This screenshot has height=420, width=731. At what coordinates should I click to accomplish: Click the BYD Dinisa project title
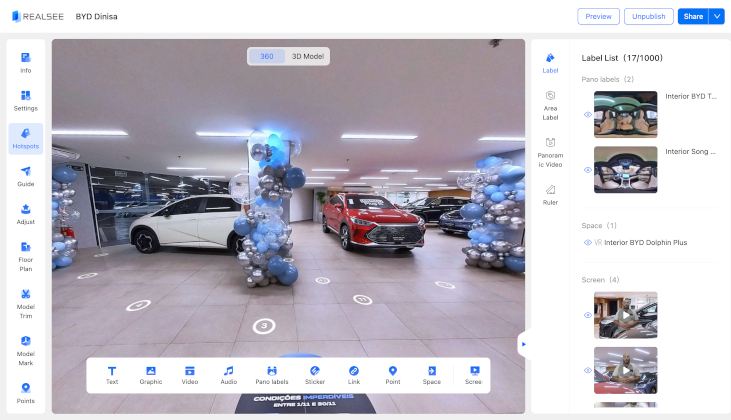click(97, 16)
